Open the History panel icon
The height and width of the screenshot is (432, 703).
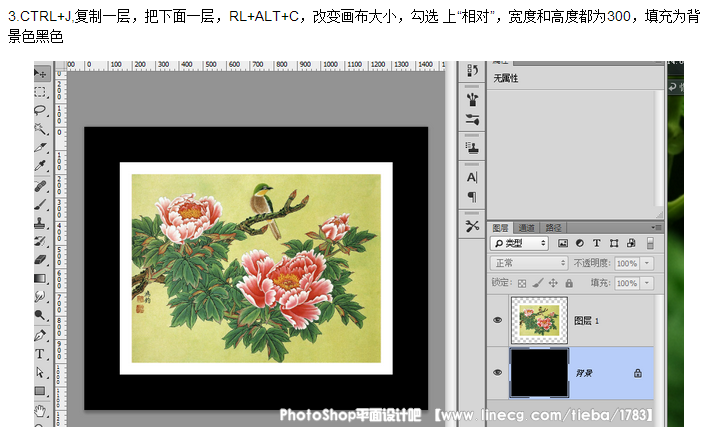[x=472, y=71]
